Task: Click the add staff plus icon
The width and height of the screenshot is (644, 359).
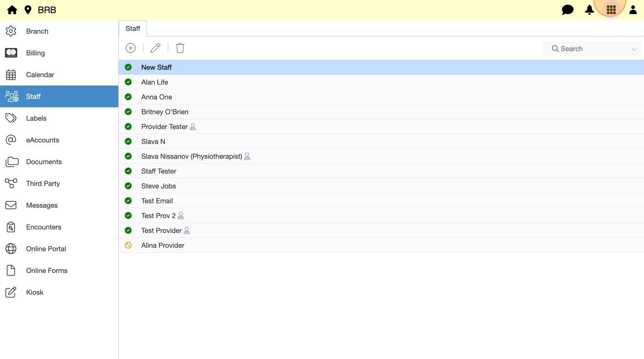Action: [x=131, y=48]
